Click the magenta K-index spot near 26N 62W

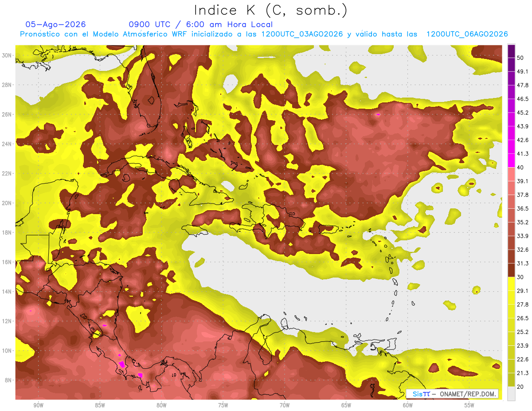pos(378,114)
